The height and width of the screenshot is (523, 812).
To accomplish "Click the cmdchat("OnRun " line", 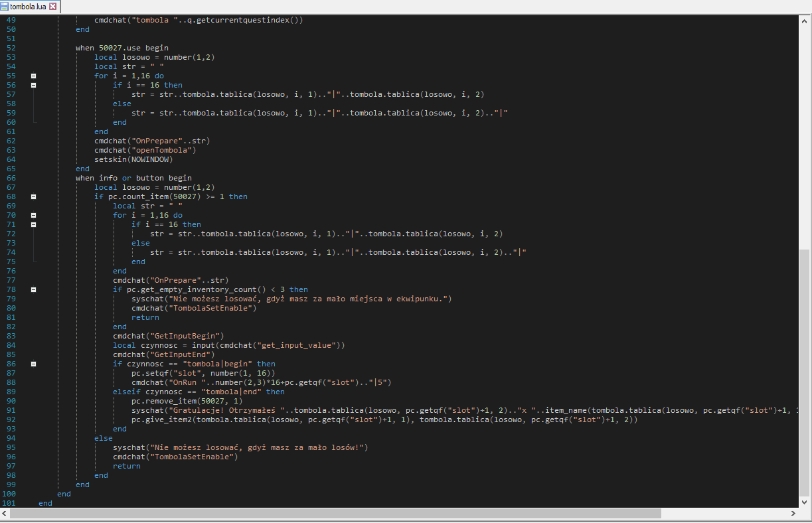I will (262, 382).
